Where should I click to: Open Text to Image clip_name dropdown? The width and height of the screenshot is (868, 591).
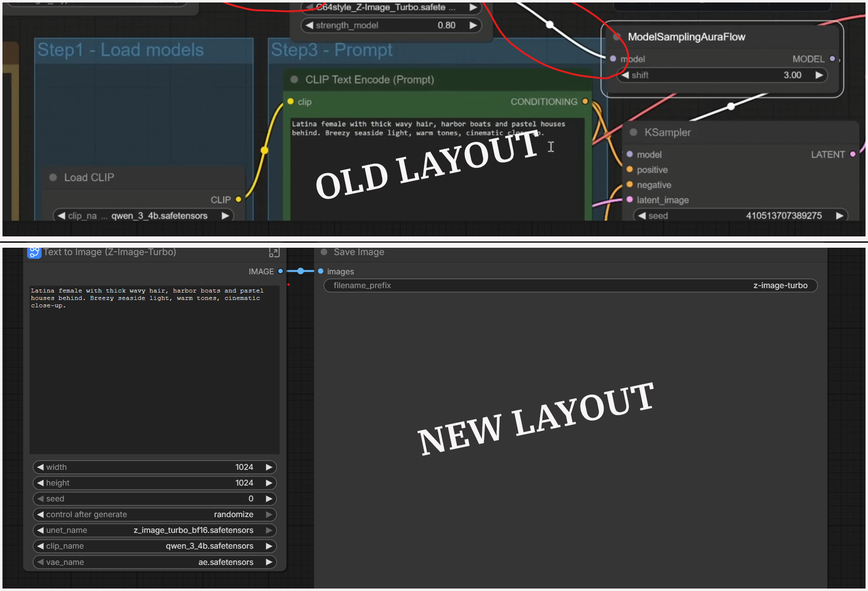155,546
